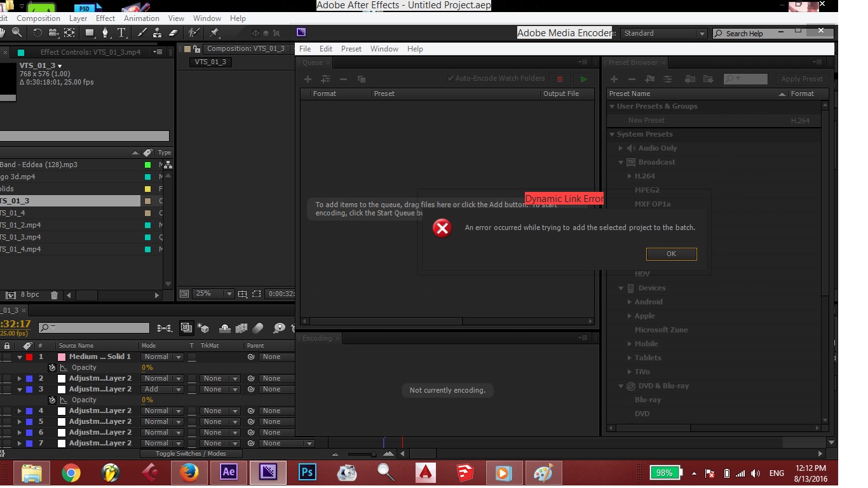Select the Roto Brush tool
The width and height of the screenshot is (868, 488).
(x=194, y=33)
